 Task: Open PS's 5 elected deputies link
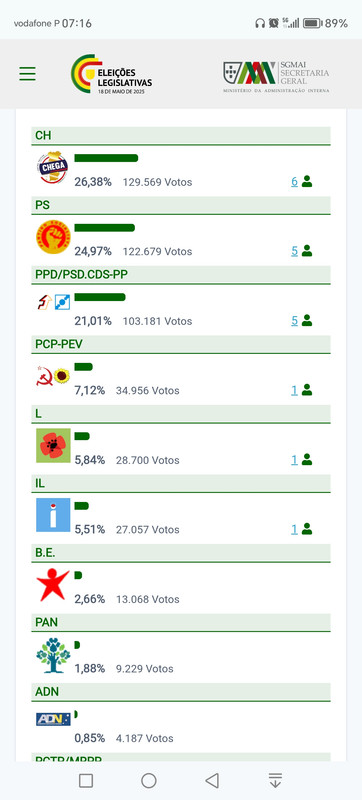(294, 251)
